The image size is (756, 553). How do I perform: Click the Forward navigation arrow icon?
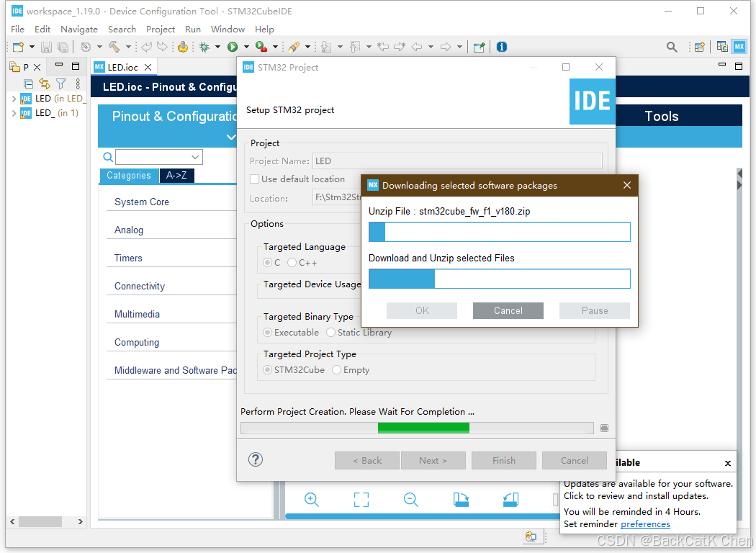(446, 47)
